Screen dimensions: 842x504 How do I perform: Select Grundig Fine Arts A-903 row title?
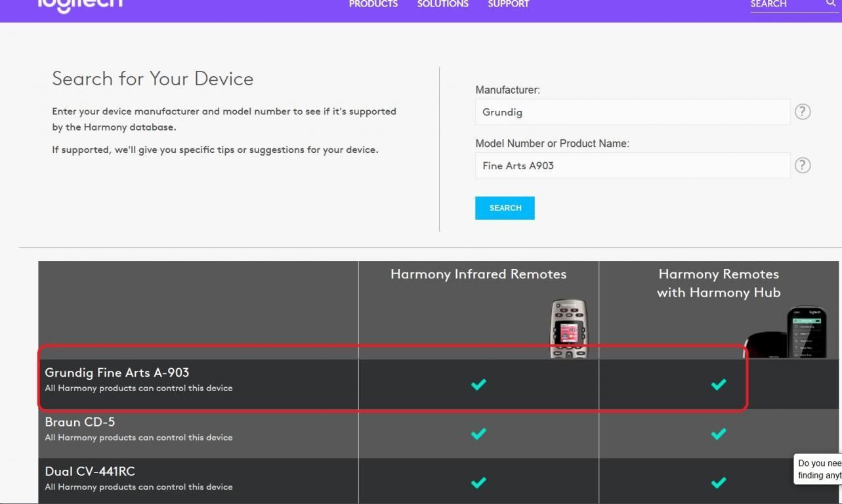[117, 373]
